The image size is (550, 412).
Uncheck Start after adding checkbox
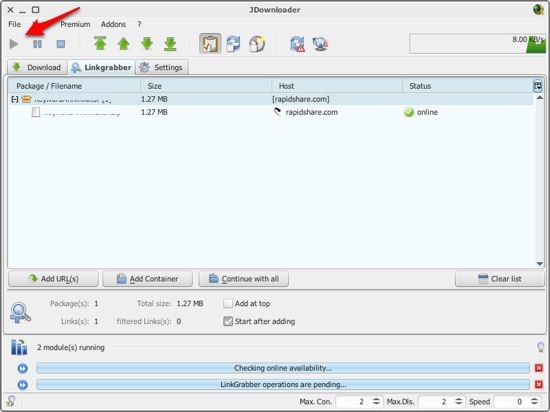228,321
